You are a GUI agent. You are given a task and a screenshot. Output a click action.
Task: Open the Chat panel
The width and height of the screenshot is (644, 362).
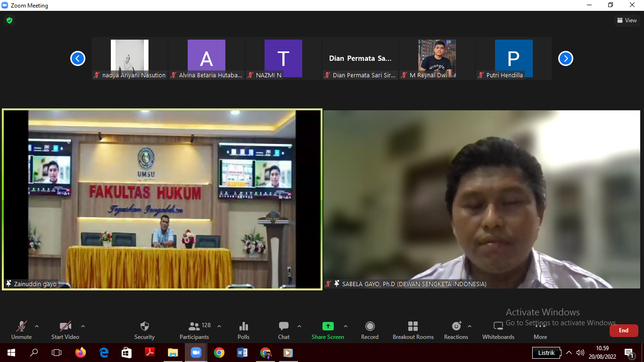click(283, 330)
